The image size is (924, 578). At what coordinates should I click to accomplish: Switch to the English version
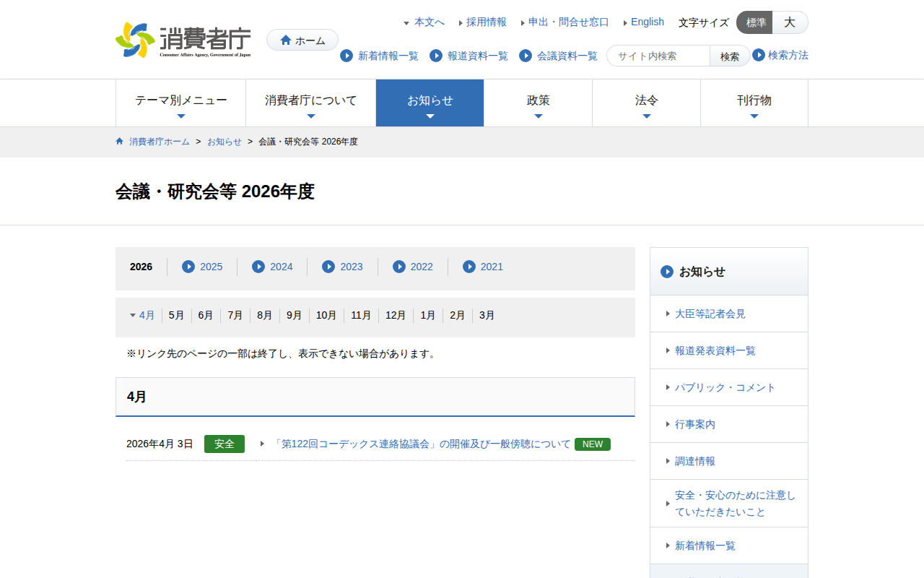[x=647, y=22]
